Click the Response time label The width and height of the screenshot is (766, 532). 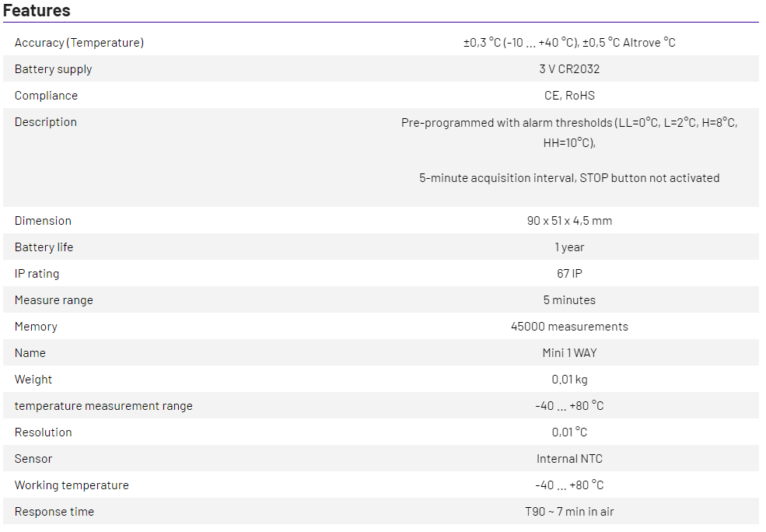(54, 512)
